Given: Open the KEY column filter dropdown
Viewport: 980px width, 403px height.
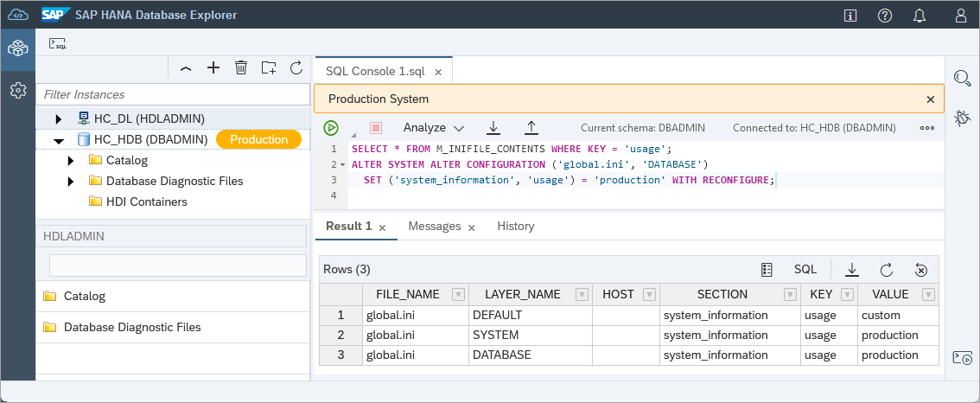Looking at the screenshot, I should (848, 295).
